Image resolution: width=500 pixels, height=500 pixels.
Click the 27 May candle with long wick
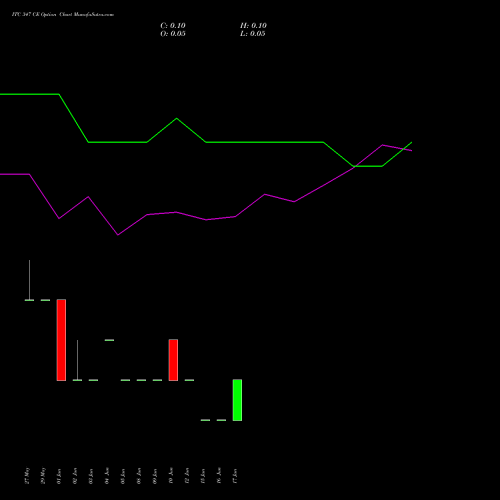tap(29, 280)
